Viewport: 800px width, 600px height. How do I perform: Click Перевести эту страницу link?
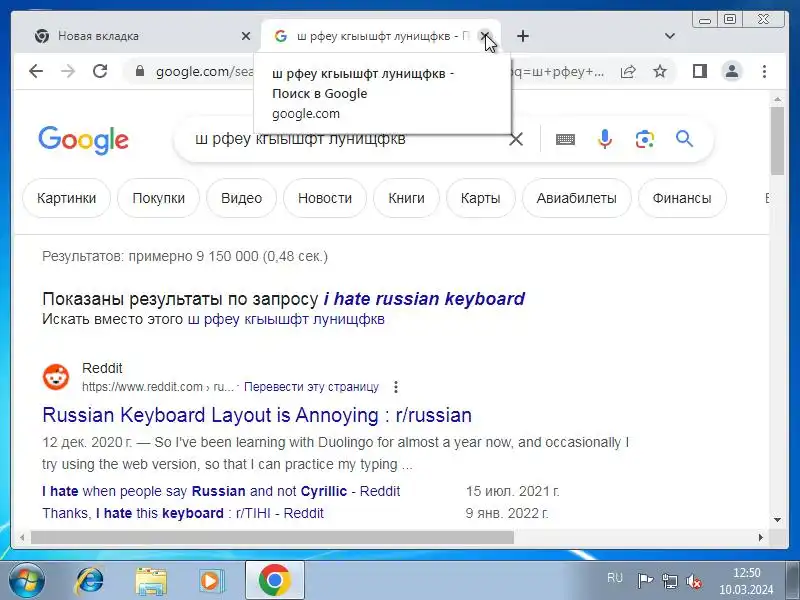[311, 387]
